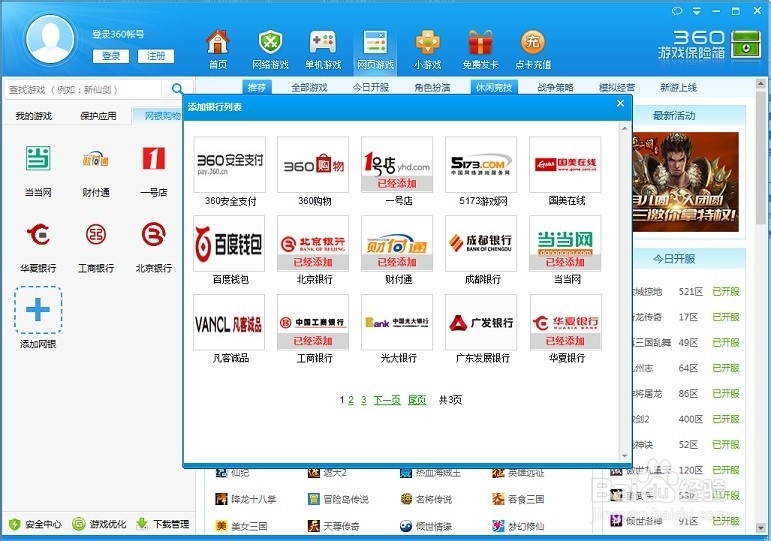The height and width of the screenshot is (541, 771).
Task: Open 小游戏 icon
Action: 428,49
